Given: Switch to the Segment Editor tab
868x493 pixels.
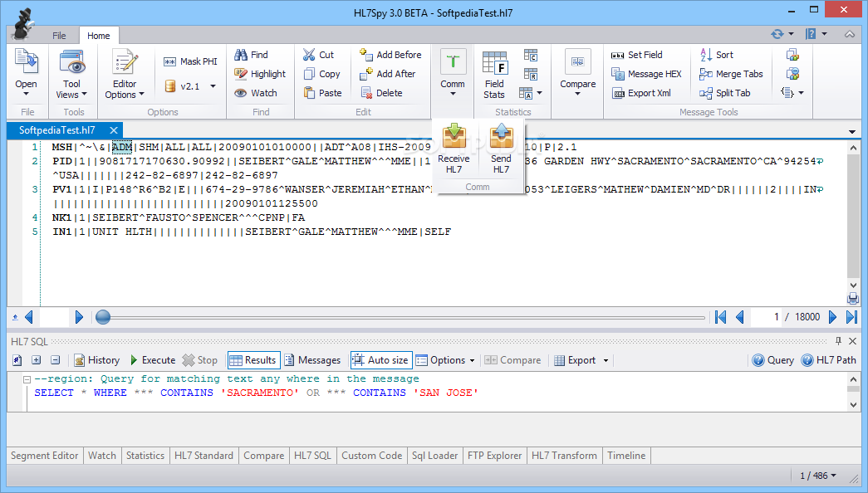Looking at the screenshot, I should [45, 456].
